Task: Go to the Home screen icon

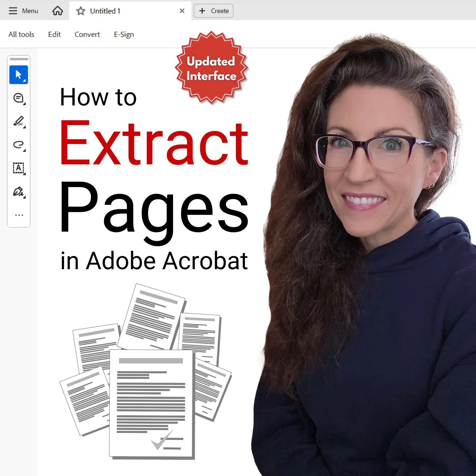Action: [57, 11]
